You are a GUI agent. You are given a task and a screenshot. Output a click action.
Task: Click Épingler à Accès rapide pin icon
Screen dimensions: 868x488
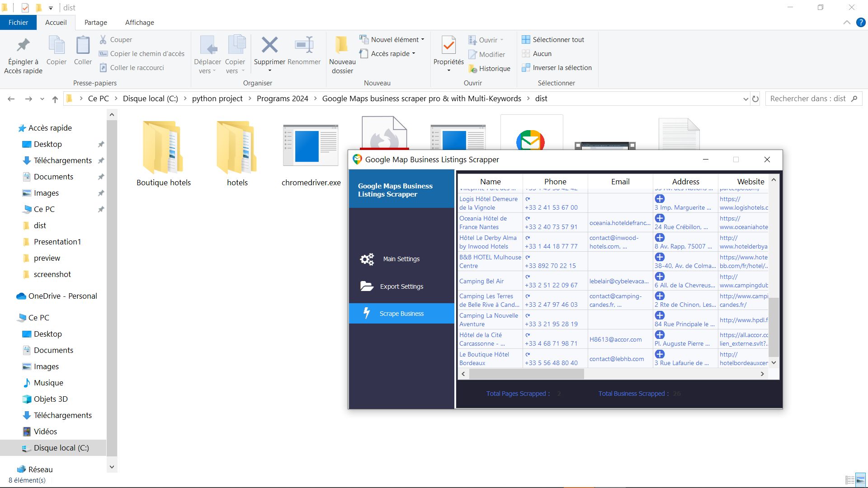(23, 45)
